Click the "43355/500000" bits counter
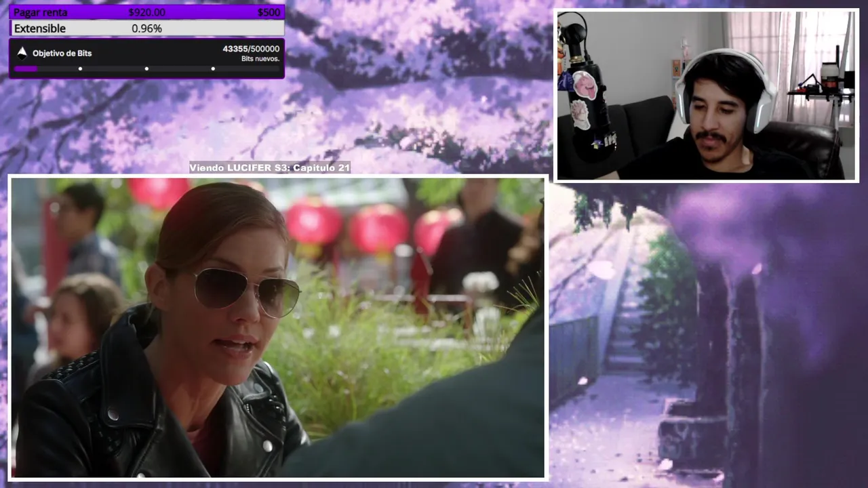868x488 pixels. point(251,49)
